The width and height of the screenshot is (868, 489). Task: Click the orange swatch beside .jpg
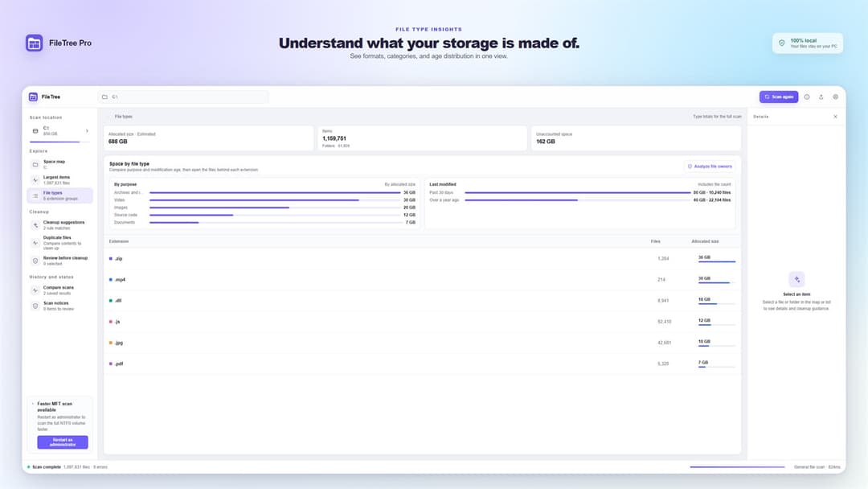[x=111, y=343]
